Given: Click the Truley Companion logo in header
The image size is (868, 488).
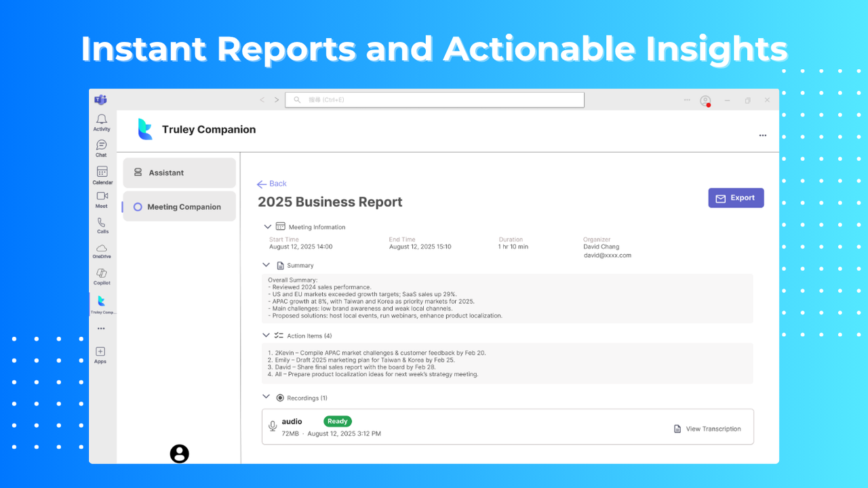Looking at the screenshot, I should pyautogui.click(x=145, y=129).
